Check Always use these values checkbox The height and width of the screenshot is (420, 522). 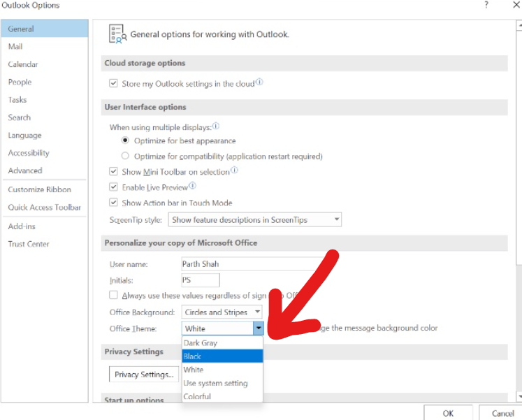click(113, 295)
